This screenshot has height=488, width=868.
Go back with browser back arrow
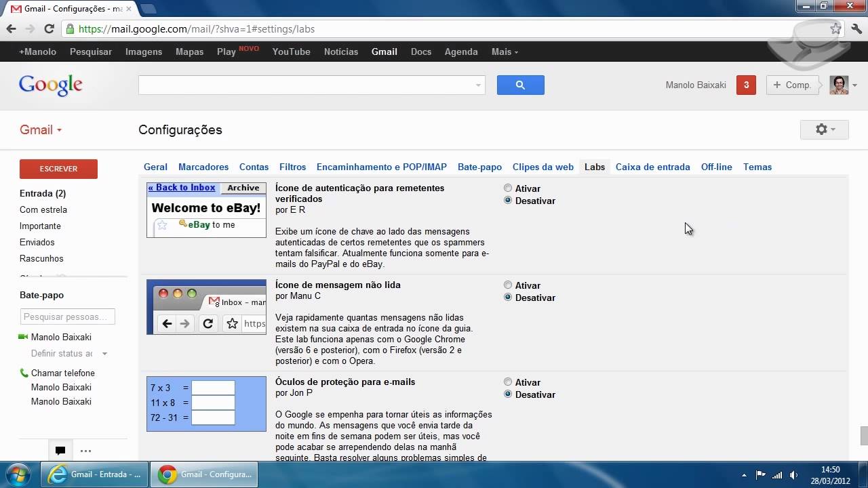click(11, 28)
